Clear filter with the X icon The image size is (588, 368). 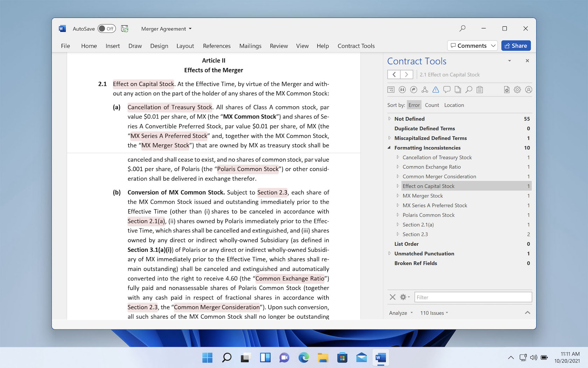(393, 297)
